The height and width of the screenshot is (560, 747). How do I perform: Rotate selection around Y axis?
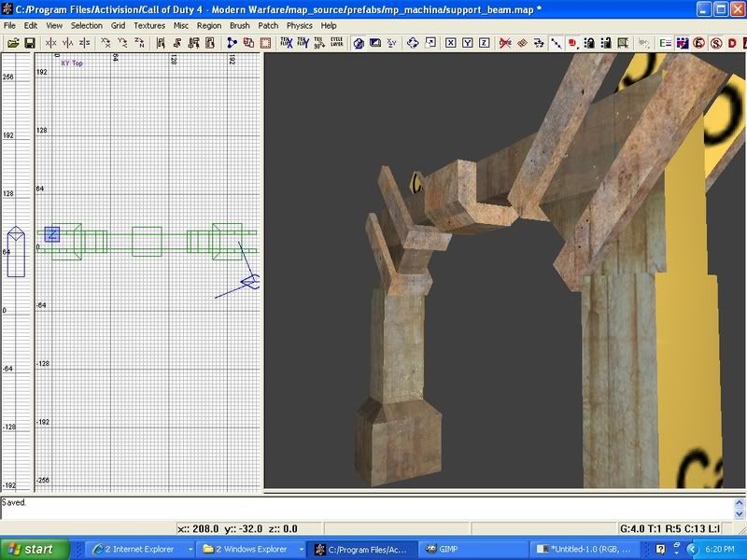(122, 43)
